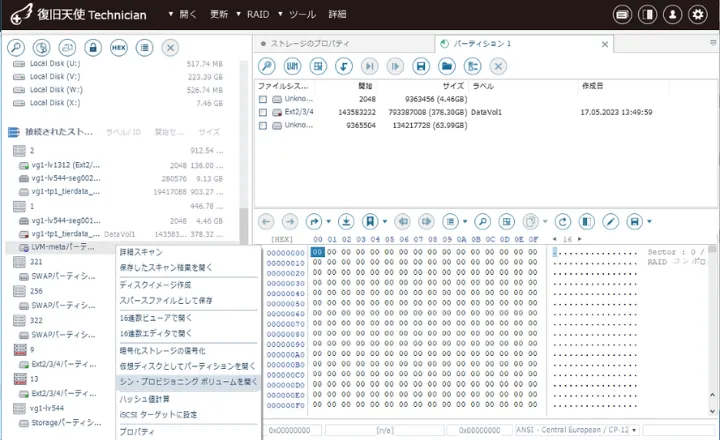Check the first Unkno... partition checkbox

click(x=263, y=99)
